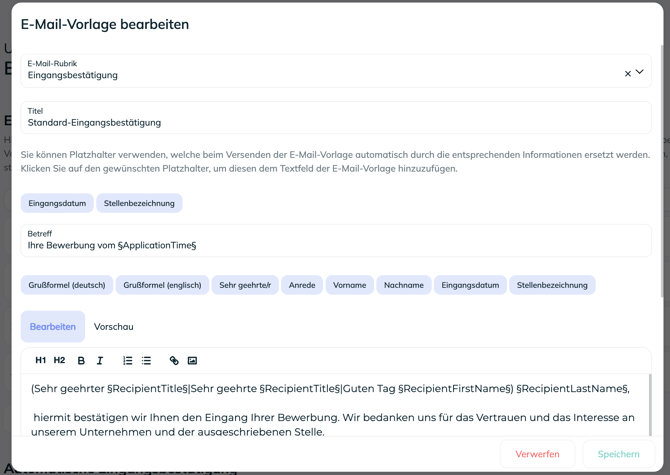The width and height of the screenshot is (670, 475).
Task: Toggle italic formatting
Action: coord(100,361)
